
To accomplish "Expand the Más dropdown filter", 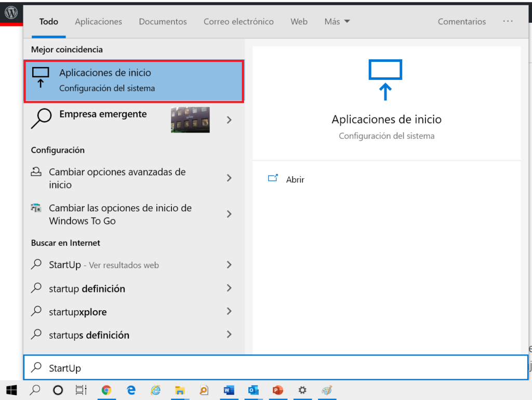I will pyautogui.click(x=337, y=22).
